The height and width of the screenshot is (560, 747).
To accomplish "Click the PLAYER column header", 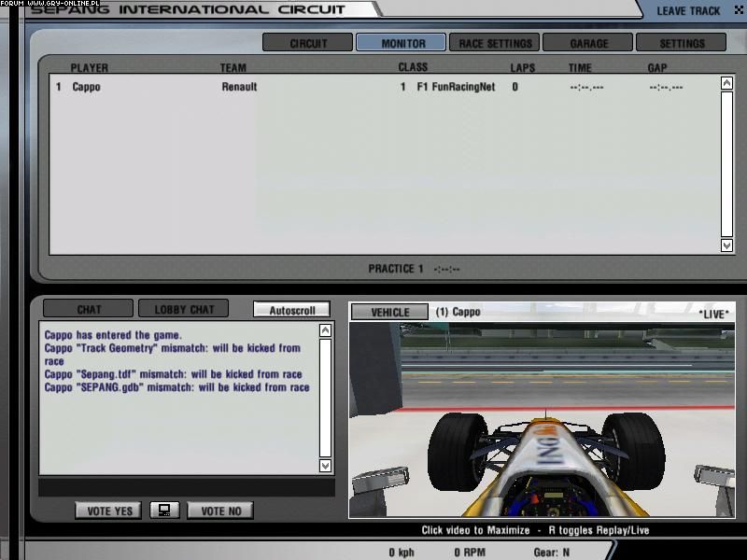I will point(89,67).
